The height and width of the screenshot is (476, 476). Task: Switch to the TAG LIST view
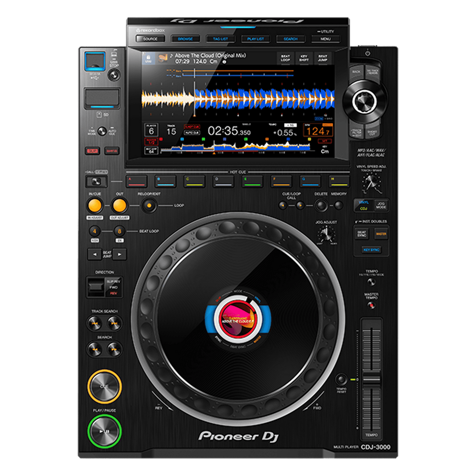tap(221, 39)
